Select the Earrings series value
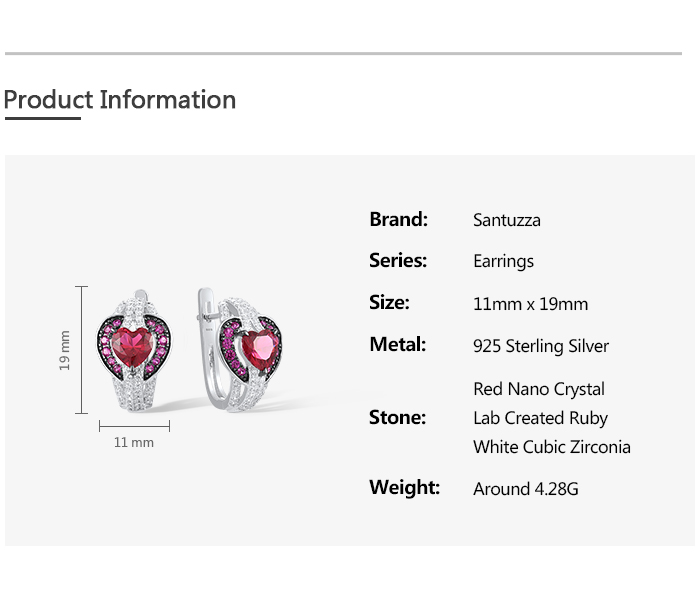This screenshot has height=596, width=700. [x=503, y=261]
